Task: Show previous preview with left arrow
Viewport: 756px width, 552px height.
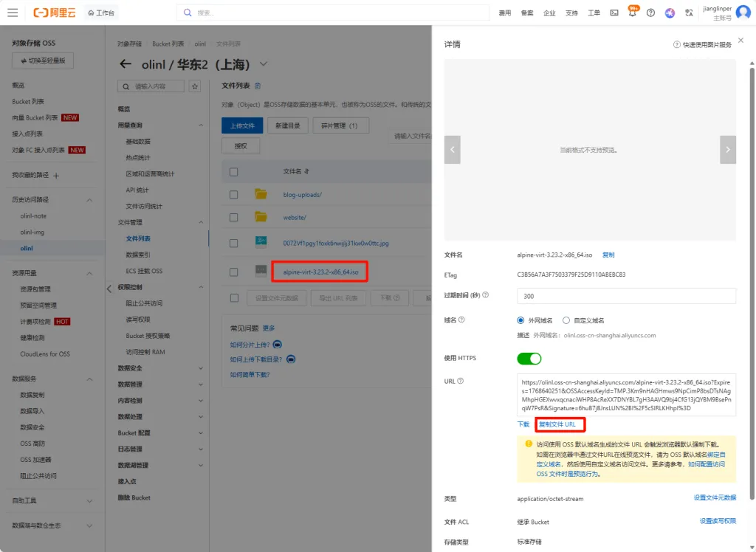Action: [452, 150]
